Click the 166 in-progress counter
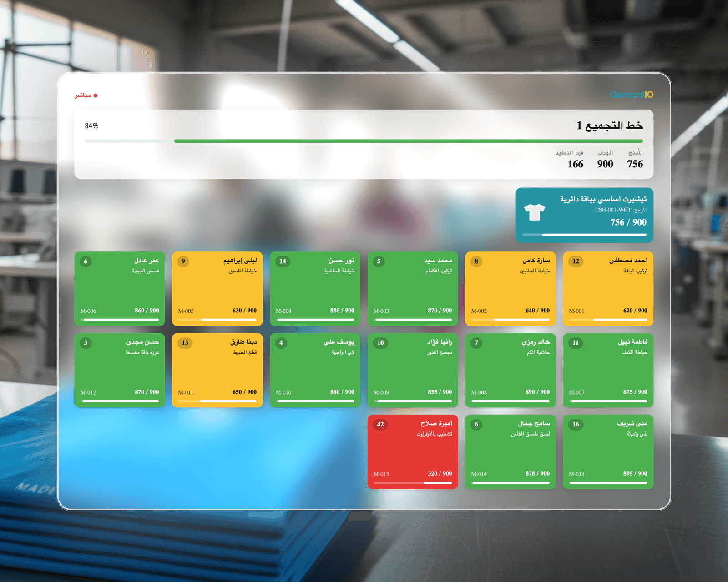This screenshot has width=728, height=582. pyautogui.click(x=575, y=164)
